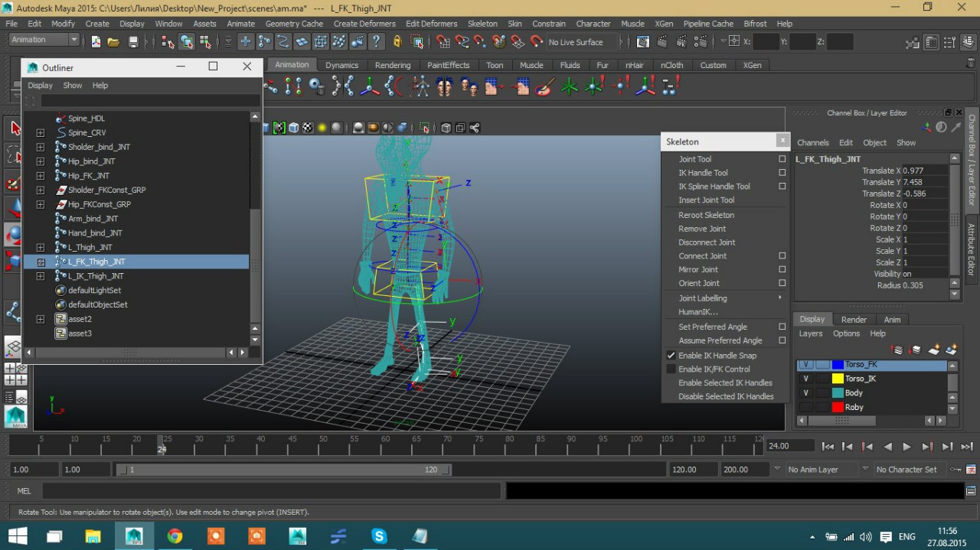Viewport: 980px width, 550px height.
Task: Click the lock selection padlock icon
Action: point(397,41)
